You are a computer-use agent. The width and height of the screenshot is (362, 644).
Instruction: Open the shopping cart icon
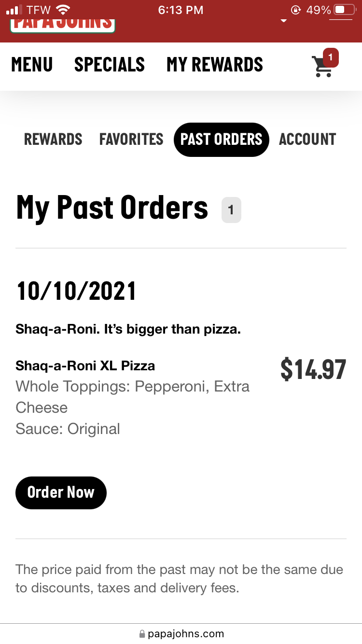point(321,67)
